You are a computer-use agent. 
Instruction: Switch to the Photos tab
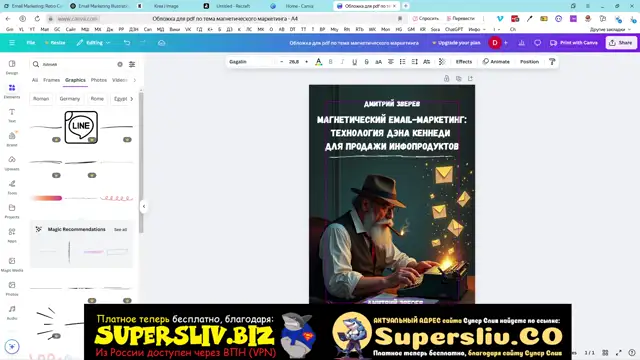point(99,80)
